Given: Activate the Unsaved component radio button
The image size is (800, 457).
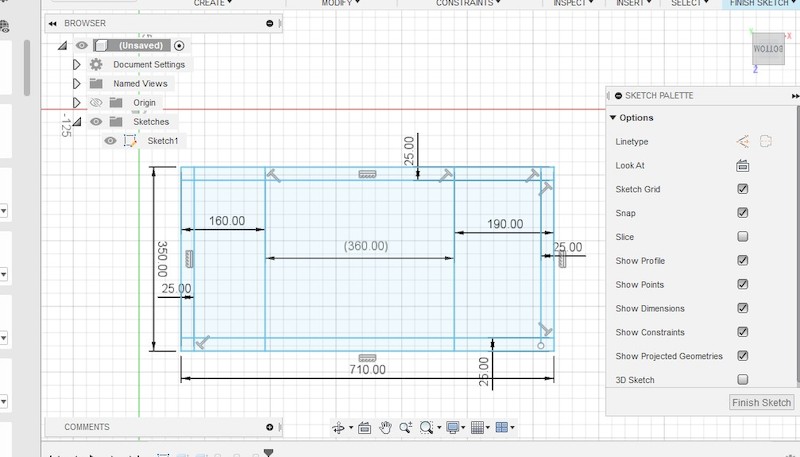Looking at the screenshot, I should [179, 45].
